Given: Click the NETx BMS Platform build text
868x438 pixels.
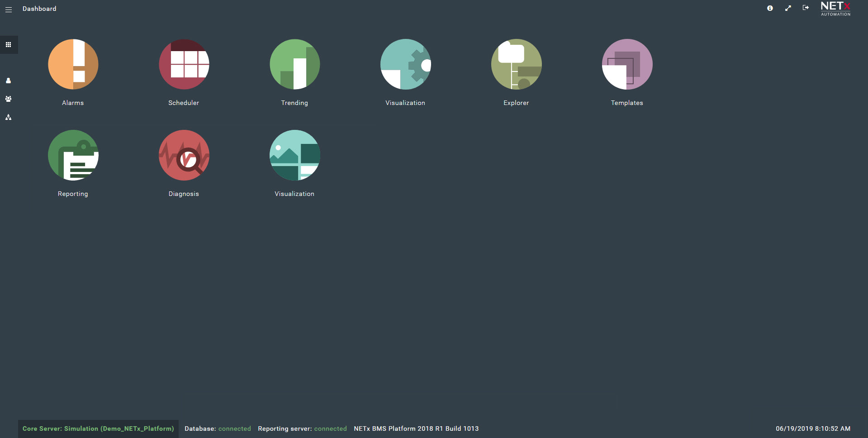Looking at the screenshot, I should click(x=416, y=428).
